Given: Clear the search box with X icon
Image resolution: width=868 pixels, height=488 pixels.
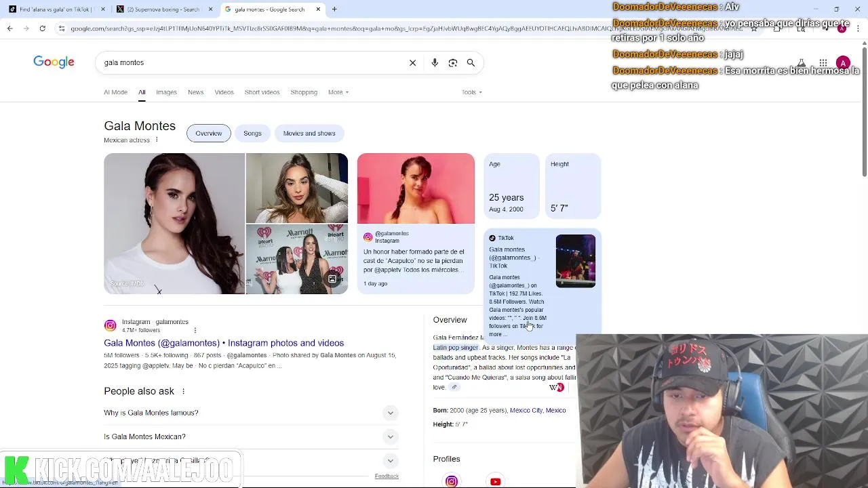Looking at the screenshot, I should point(412,63).
